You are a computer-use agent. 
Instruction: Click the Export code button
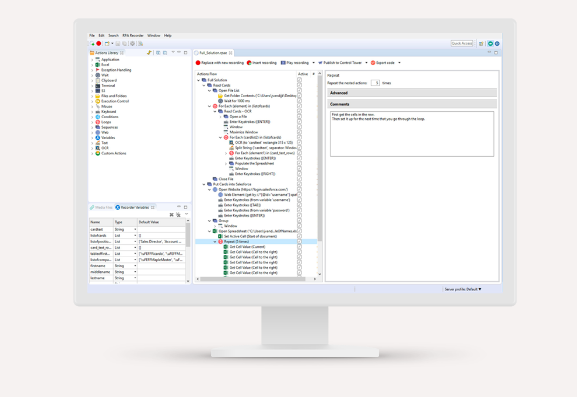click(383, 63)
